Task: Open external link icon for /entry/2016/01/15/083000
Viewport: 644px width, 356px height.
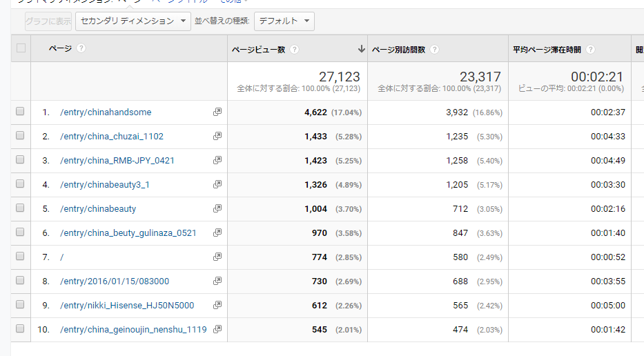Action: [217, 281]
